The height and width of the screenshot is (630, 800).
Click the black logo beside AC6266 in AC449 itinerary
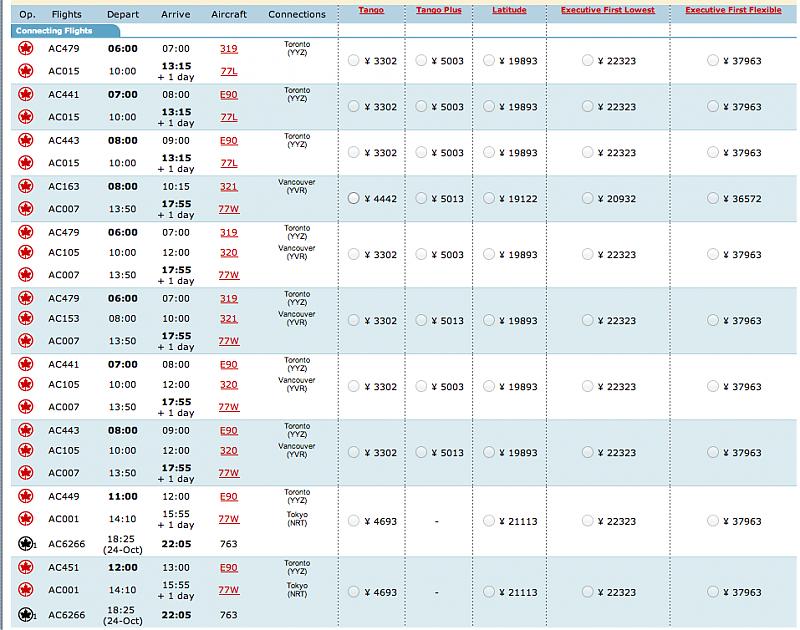pyautogui.click(x=26, y=544)
